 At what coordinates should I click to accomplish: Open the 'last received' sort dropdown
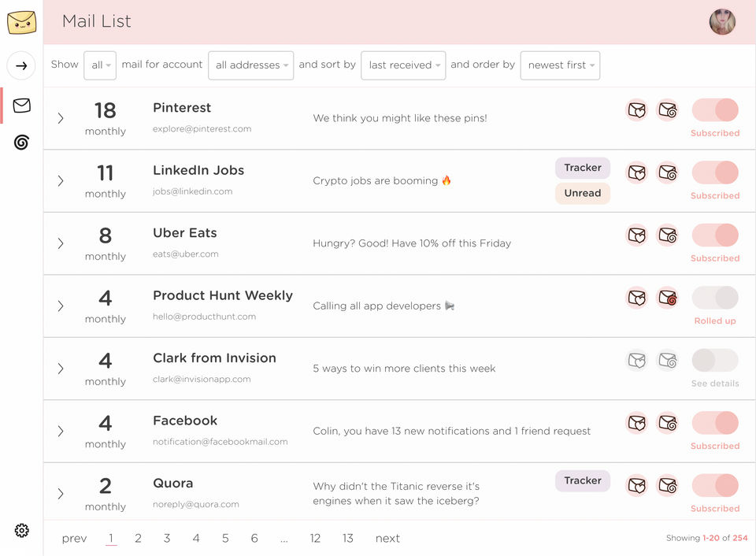click(x=403, y=65)
